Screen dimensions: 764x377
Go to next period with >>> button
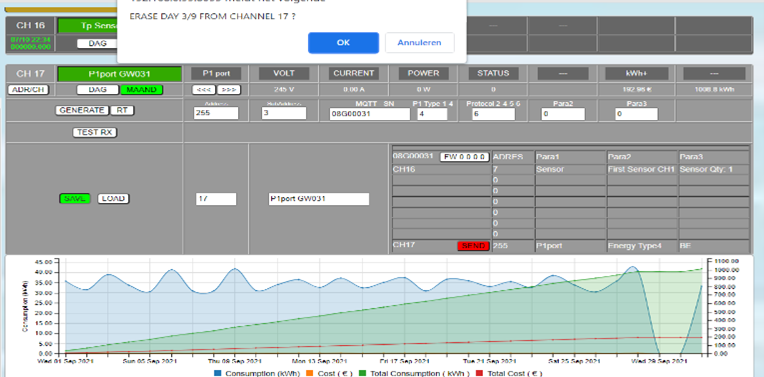click(x=229, y=90)
